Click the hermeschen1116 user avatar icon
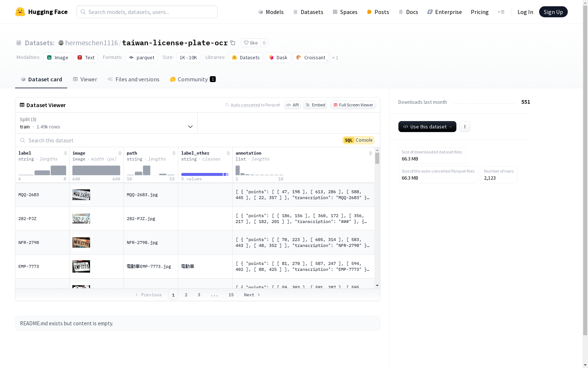Image resolution: width=588 pixels, height=368 pixels. tap(61, 43)
